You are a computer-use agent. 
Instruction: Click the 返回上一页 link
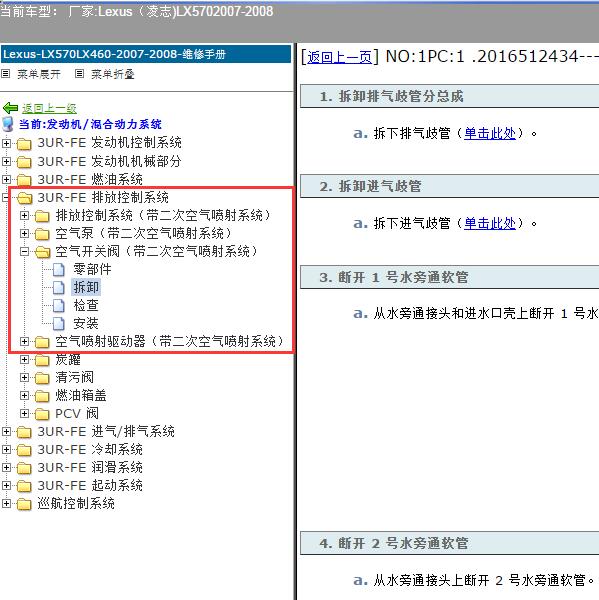(x=339, y=57)
